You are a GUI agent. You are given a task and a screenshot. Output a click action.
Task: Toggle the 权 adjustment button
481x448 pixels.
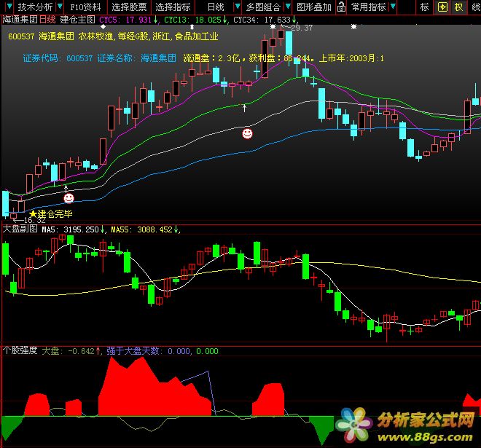pyautogui.click(x=458, y=7)
